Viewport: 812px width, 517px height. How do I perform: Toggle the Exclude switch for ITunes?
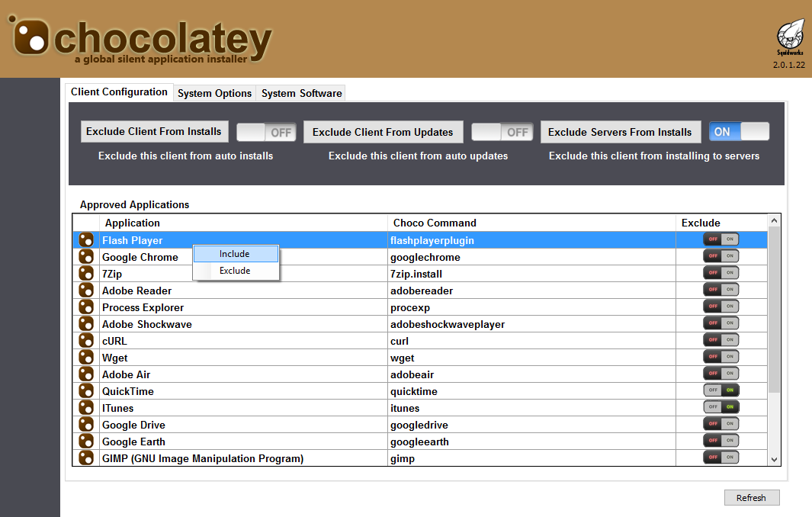pos(721,406)
